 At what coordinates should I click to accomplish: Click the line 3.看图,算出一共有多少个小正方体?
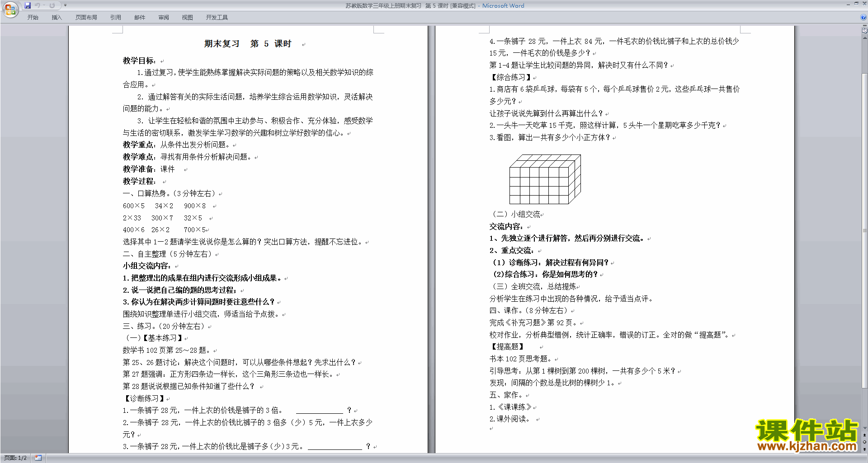coord(550,137)
